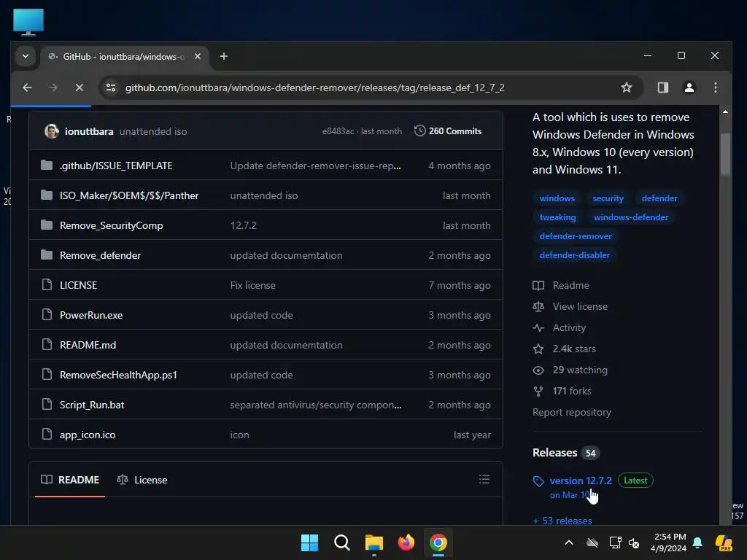Open File Explorer from the taskbar

(374, 542)
